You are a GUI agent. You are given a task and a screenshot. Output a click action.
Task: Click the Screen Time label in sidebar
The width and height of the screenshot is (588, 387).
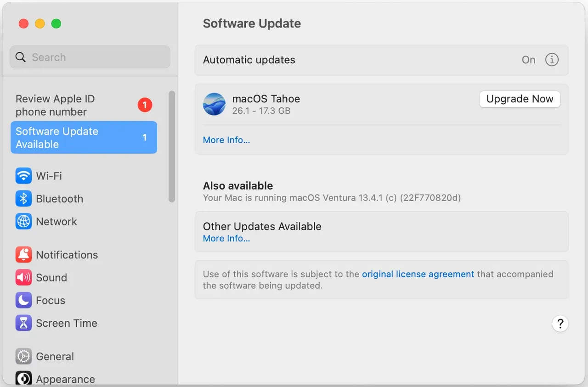(x=67, y=323)
